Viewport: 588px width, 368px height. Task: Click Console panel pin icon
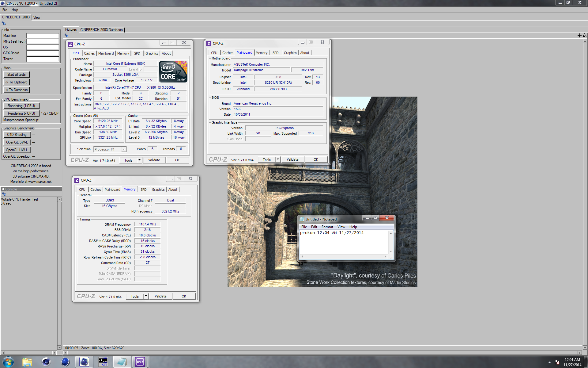coord(4,194)
